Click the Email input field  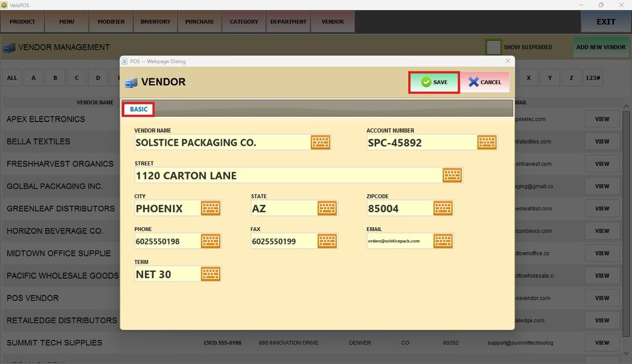400,241
